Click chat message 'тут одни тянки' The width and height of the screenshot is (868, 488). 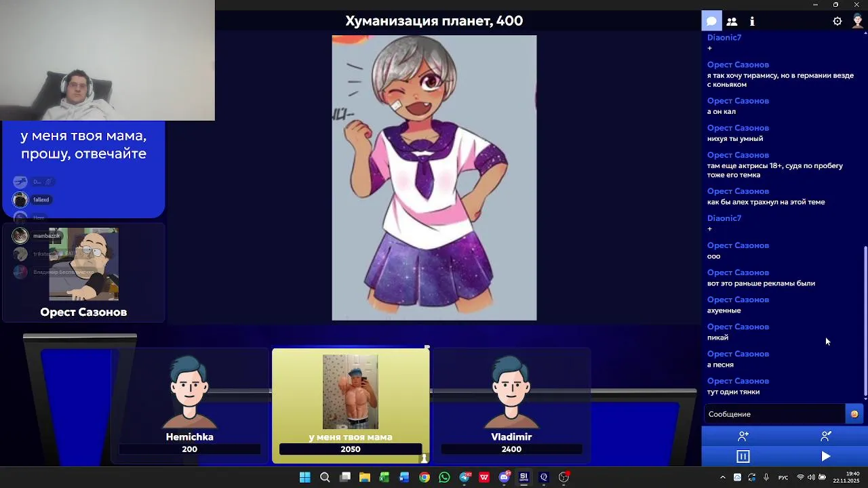click(x=733, y=392)
